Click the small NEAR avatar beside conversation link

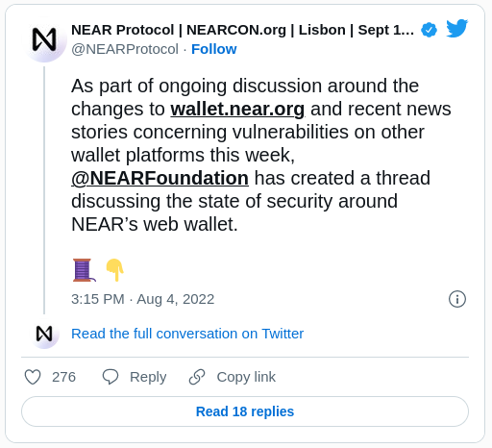tap(44, 334)
